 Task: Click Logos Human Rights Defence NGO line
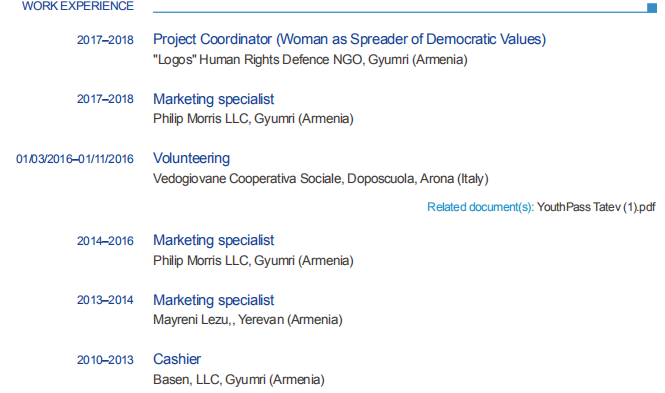[x=310, y=60]
